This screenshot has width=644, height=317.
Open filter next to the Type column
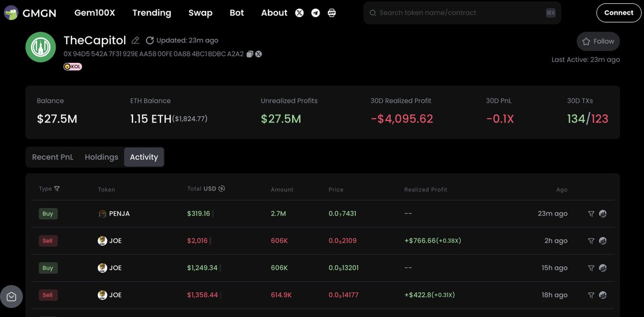[x=57, y=189]
